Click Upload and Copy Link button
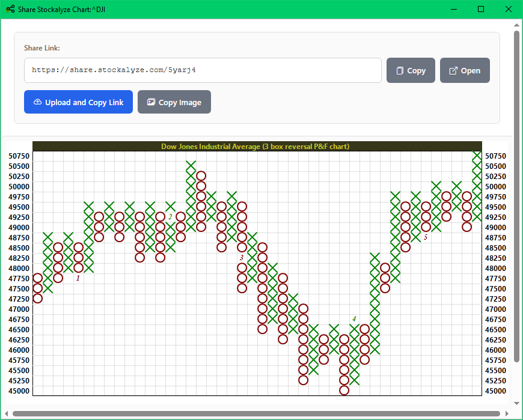The height and width of the screenshot is (420, 523). pos(78,102)
